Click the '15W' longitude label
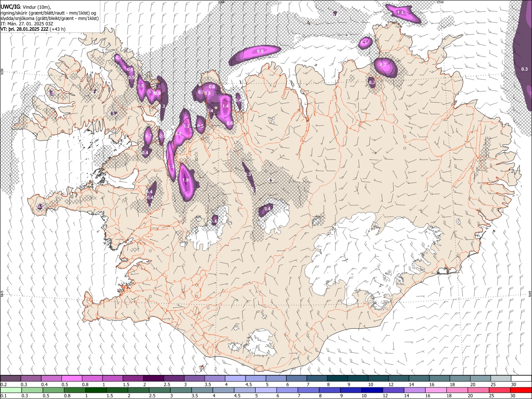Image resolution: width=532 pixels, height=399 pixels. (x=440, y=2)
